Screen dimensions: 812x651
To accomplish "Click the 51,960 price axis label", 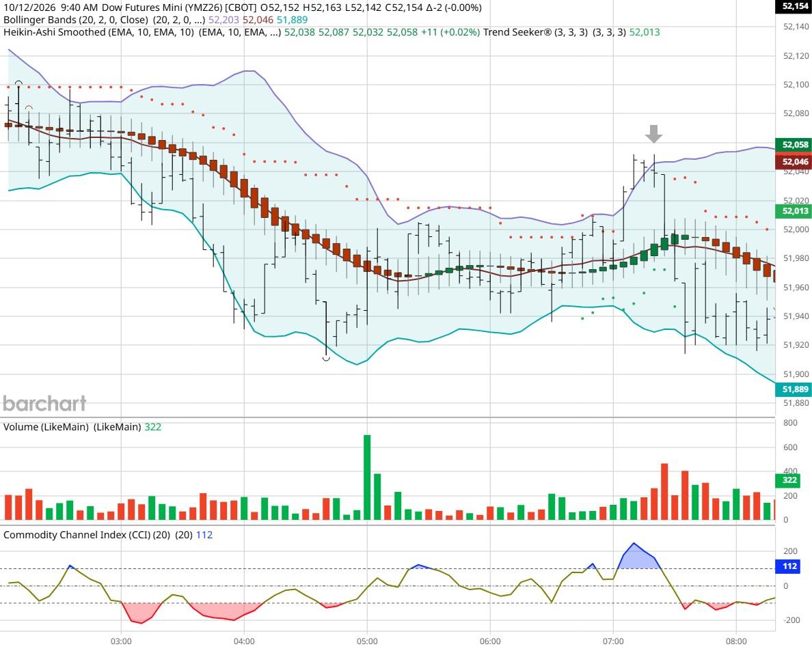I will pyautogui.click(x=796, y=287).
